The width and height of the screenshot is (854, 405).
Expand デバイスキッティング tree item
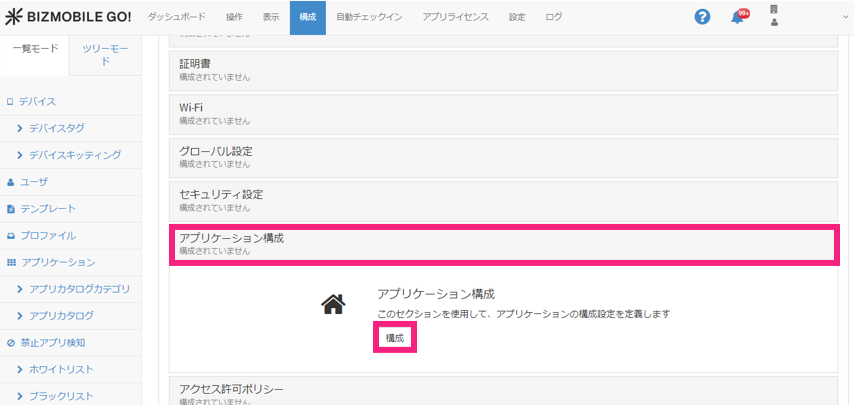pyautogui.click(x=75, y=155)
